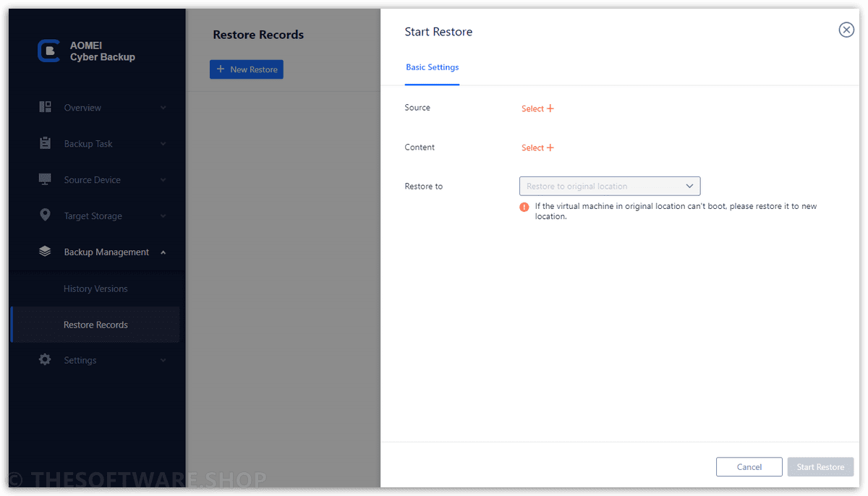Switch to the Basic Settings tab
Viewport: 868px width, 496px height.
click(x=432, y=67)
